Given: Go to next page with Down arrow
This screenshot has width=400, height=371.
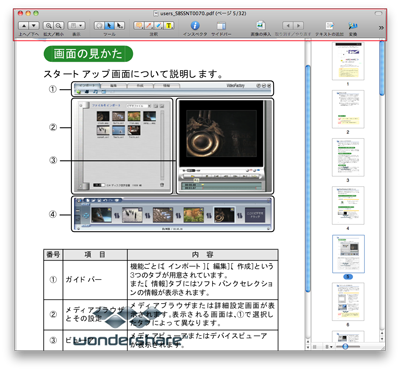Looking at the screenshot, I should tap(34, 26).
